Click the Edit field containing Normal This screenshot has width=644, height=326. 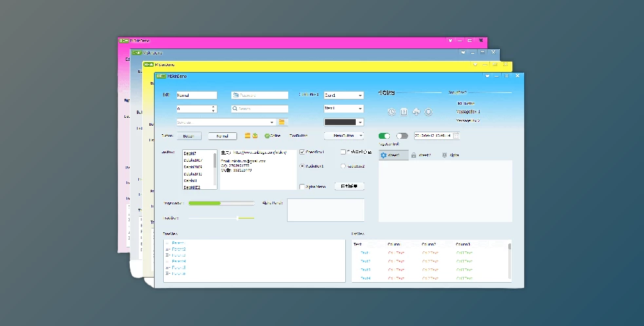click(197, 96)
